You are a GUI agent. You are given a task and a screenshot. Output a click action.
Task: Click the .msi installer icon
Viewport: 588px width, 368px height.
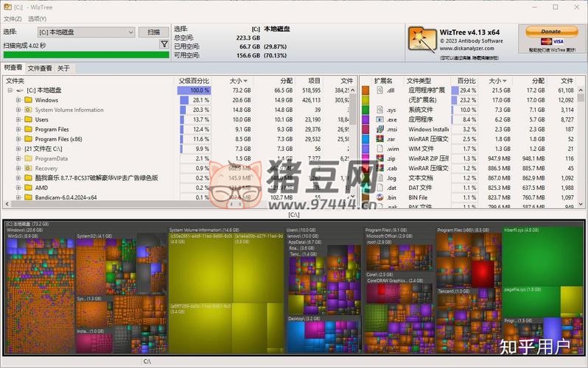[x=380, y=130]
